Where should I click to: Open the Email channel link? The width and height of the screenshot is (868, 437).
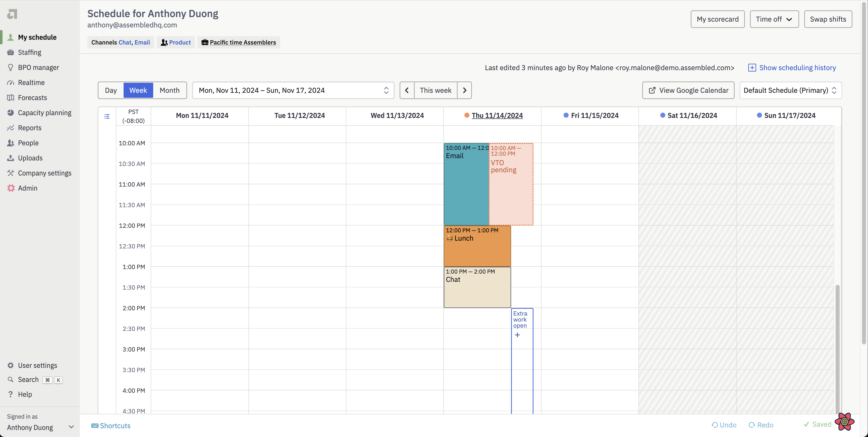tap(142, 42)
